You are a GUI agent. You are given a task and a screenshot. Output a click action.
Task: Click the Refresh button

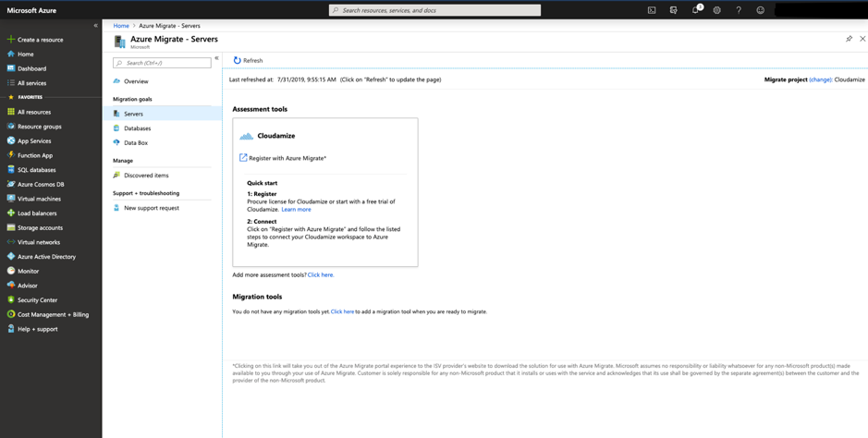(248, 60)
